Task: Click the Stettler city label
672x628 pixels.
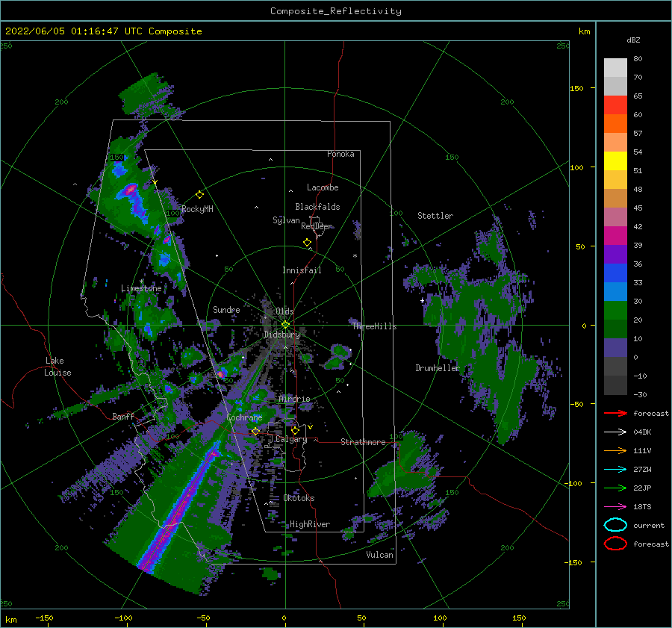Action: [435, 216]
